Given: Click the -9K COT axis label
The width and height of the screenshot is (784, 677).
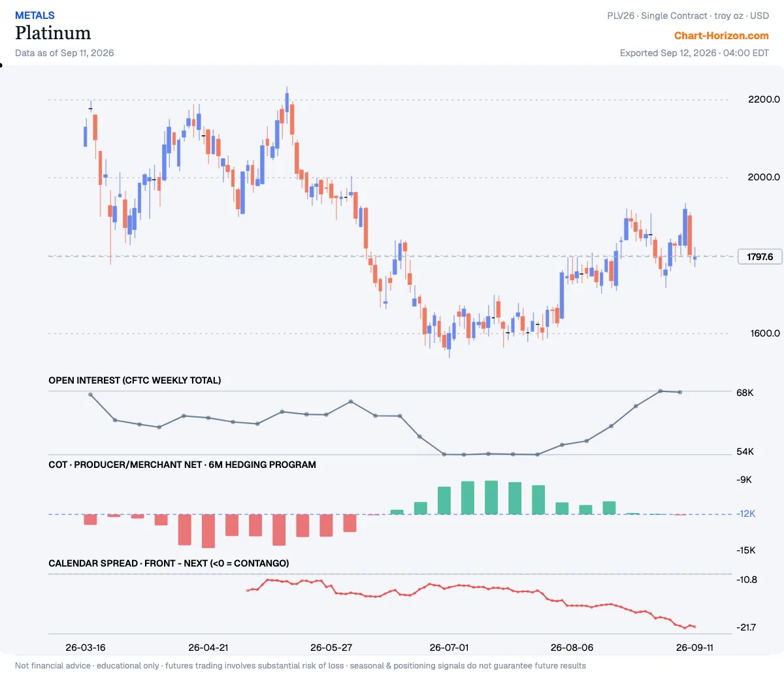Looking at the screenshot, I should pos(745,480).
